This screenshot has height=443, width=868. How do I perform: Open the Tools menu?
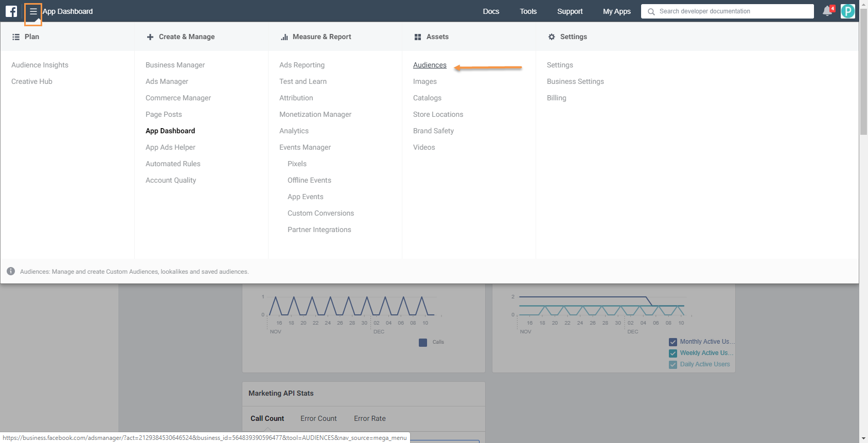528,11
